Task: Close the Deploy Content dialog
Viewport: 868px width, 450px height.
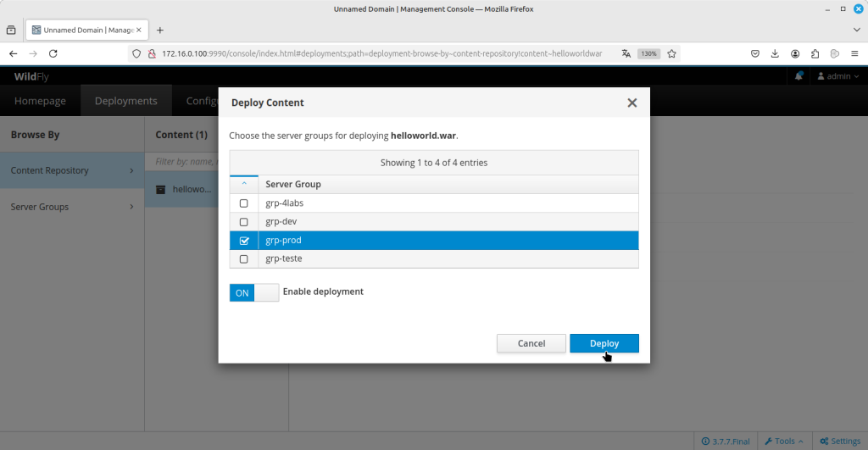Action: pyautogui.click(x=632, y=103)
